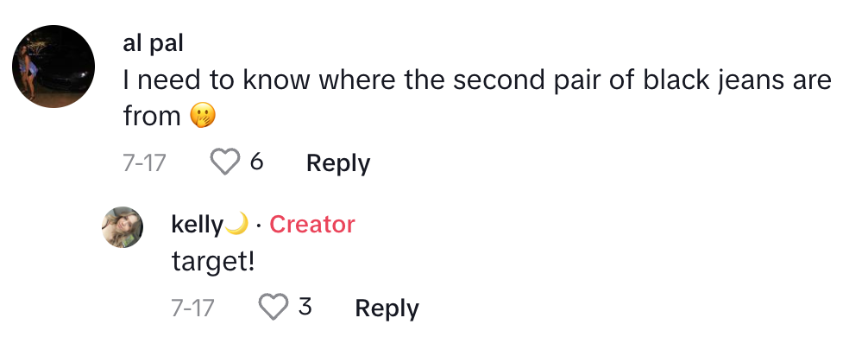Reply to kelly's "target!" answer
The height and width of the screenshot is (337, 868).
click(387, 308)
